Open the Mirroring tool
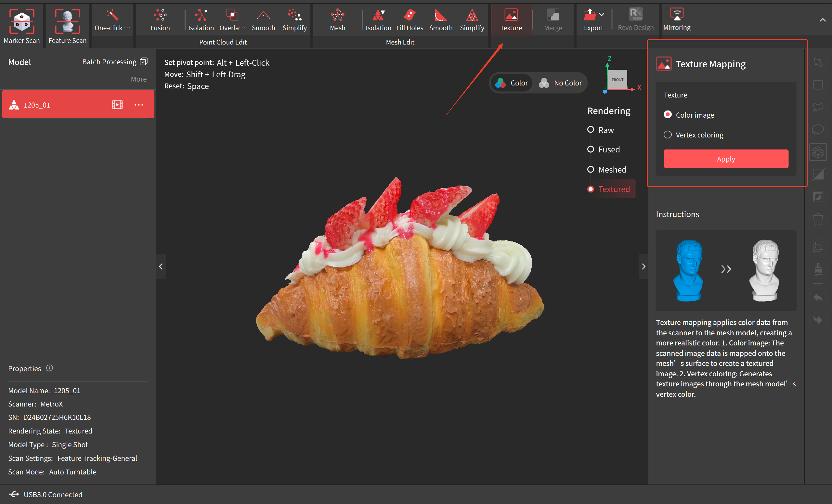The height and width of the screenshot is (504, 832). [676, 19]
